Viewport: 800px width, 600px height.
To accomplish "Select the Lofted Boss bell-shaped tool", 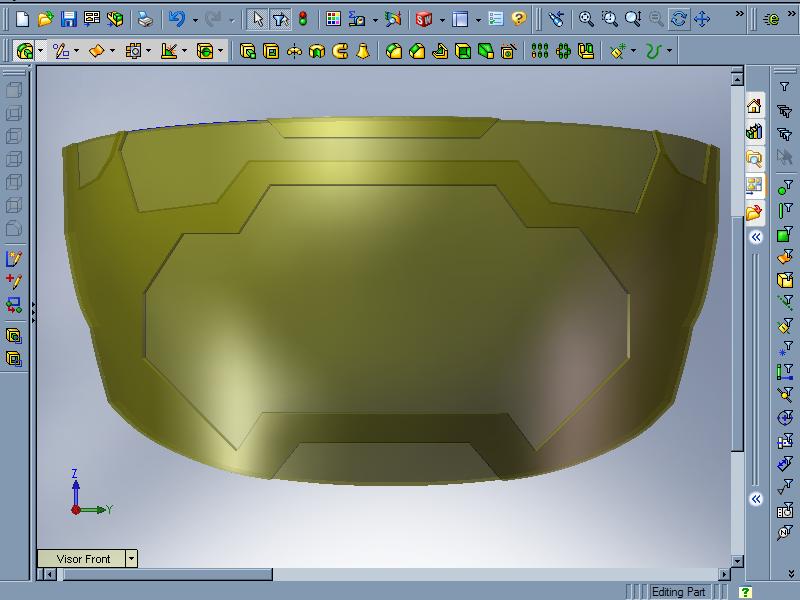I will (x=363, y=51).
